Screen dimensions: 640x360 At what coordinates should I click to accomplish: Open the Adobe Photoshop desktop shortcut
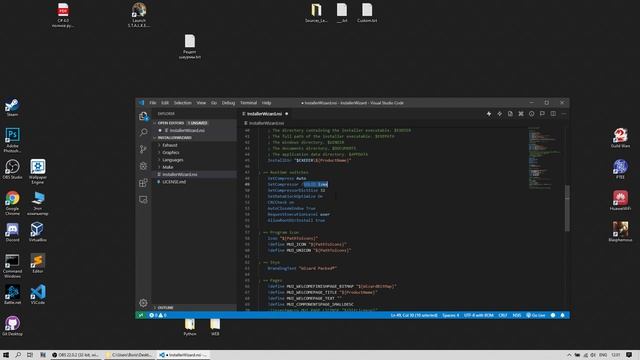coord(12,140)
